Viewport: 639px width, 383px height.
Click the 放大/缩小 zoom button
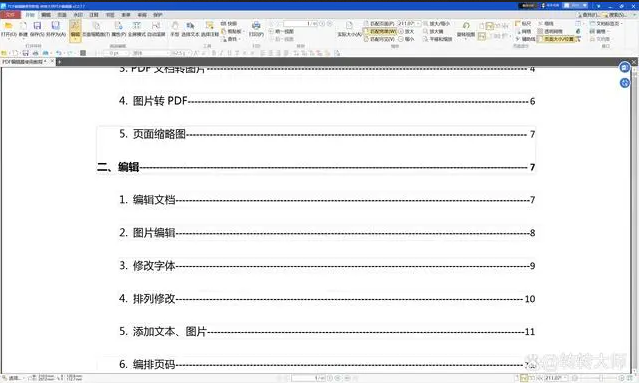point(436,24)
